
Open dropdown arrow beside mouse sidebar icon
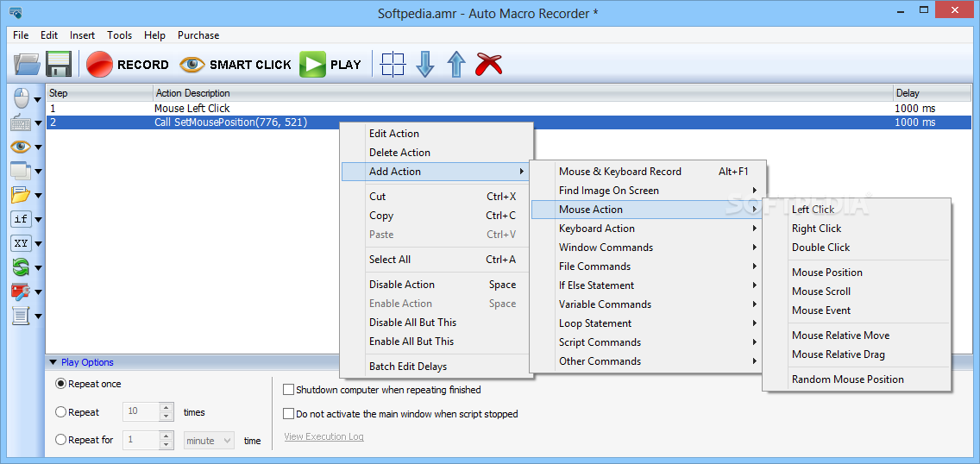coord(38,99)
